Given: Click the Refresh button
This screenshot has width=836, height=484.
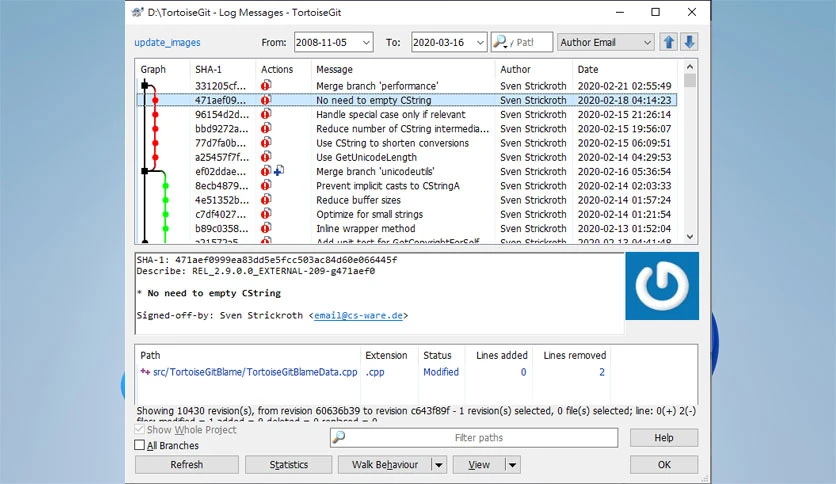Looking at the screenshot, I should 187,465.
